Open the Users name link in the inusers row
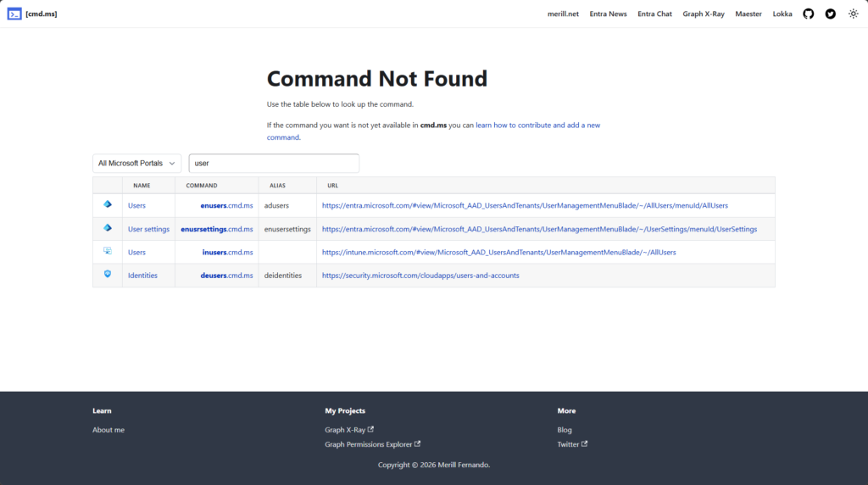868x485 pixels. pyautogui.click(x=136, y=253)
